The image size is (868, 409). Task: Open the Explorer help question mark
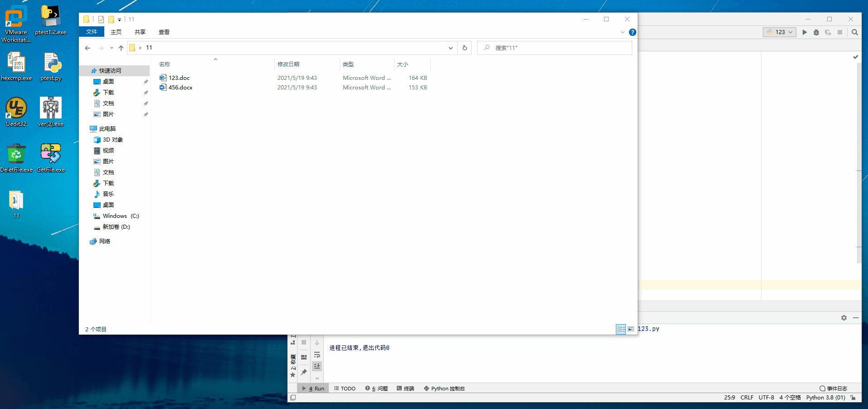(x=633, y=32)
